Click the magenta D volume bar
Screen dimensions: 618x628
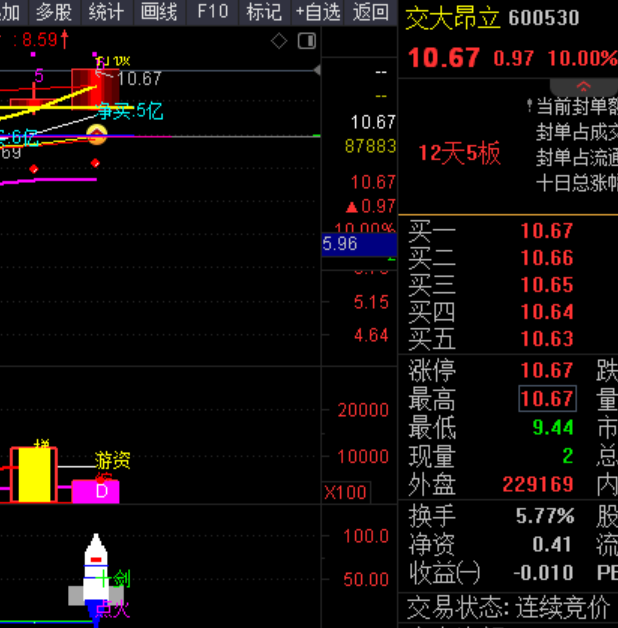(96, 491)
